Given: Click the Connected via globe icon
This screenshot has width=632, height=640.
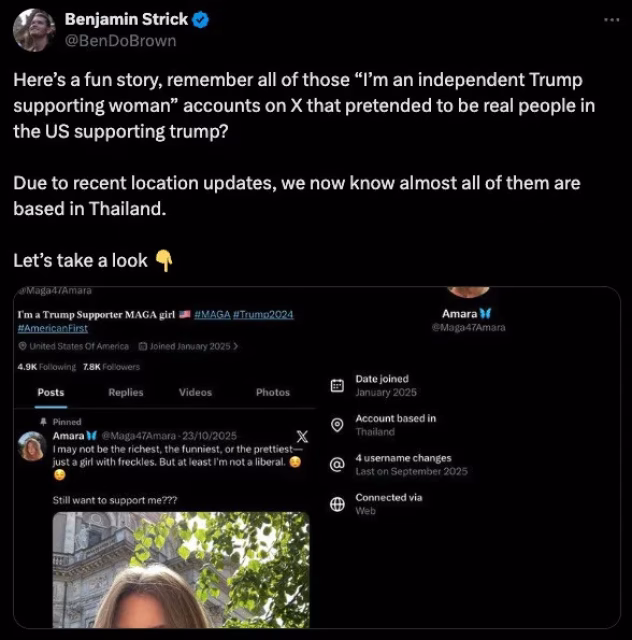Looking at the screenshot, I should coord(337,503).
